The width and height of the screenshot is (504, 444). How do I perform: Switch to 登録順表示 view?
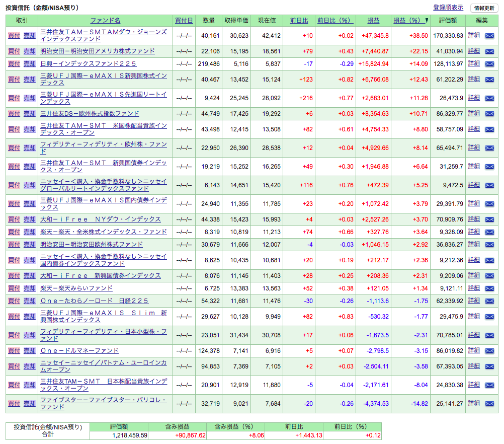click(x=448, y=8)
